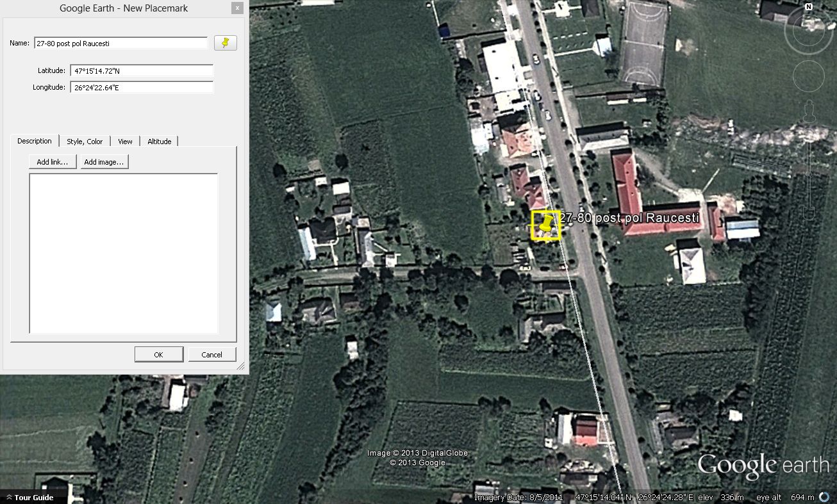Open the View tab
Image resolution: width=837 pixels, height=504 pixels.
(x=125, y=142)
